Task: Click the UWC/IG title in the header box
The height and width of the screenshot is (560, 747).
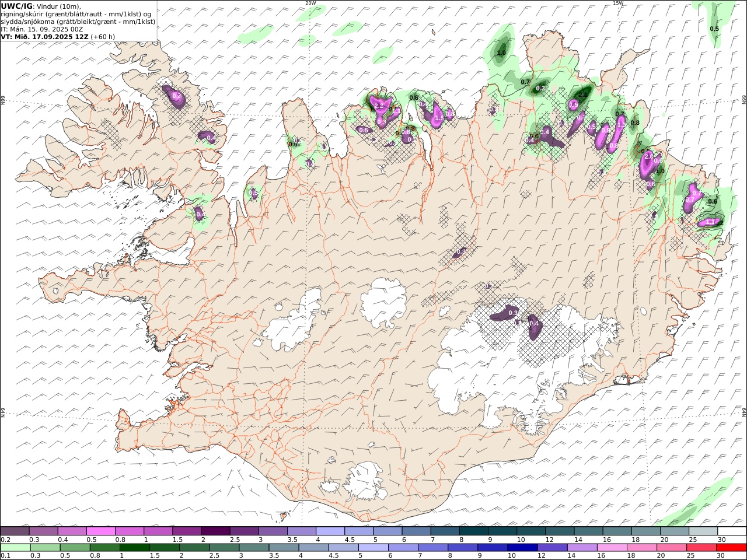Action: 16,6
